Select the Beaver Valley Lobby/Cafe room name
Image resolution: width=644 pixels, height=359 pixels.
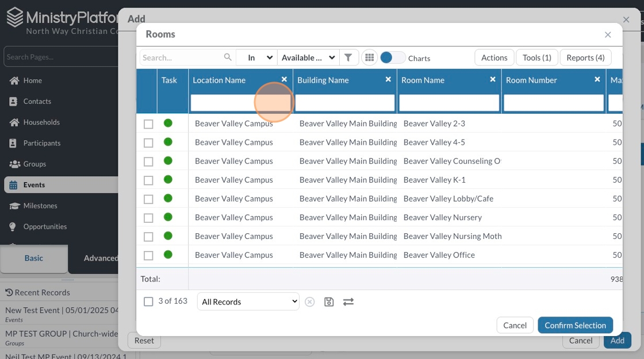(x=448, y=199)
